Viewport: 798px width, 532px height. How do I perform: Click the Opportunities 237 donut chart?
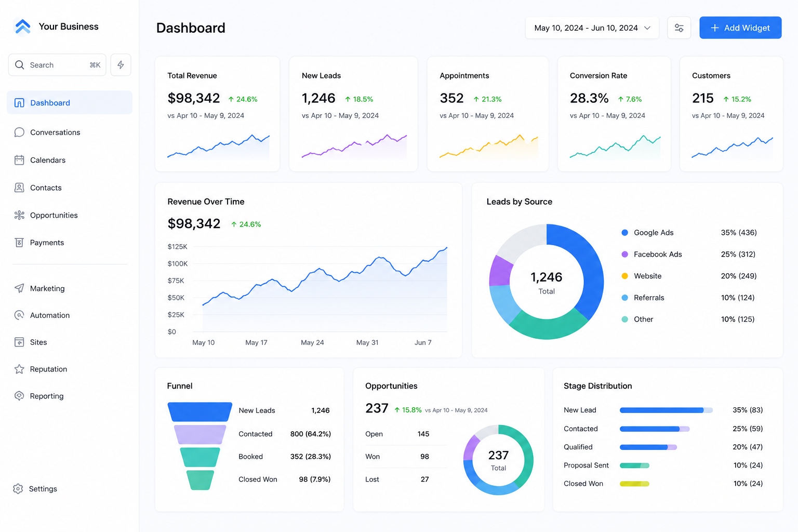pos(498,460)
